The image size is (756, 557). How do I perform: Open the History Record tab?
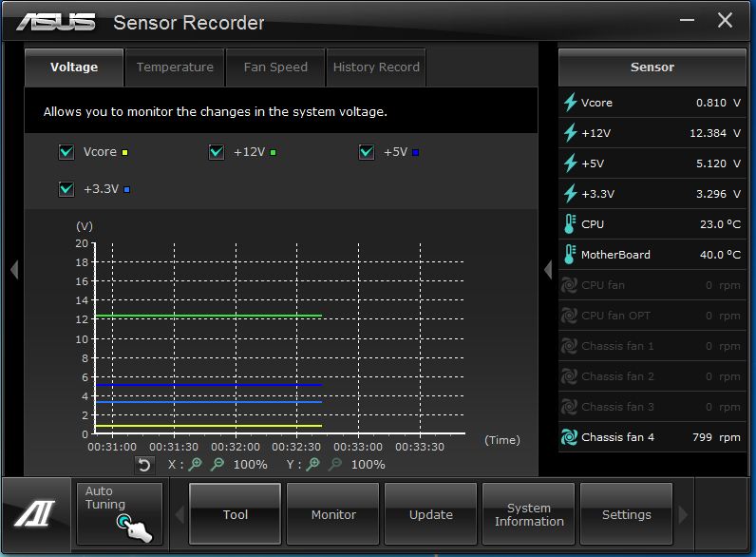[x=376, y=67]
